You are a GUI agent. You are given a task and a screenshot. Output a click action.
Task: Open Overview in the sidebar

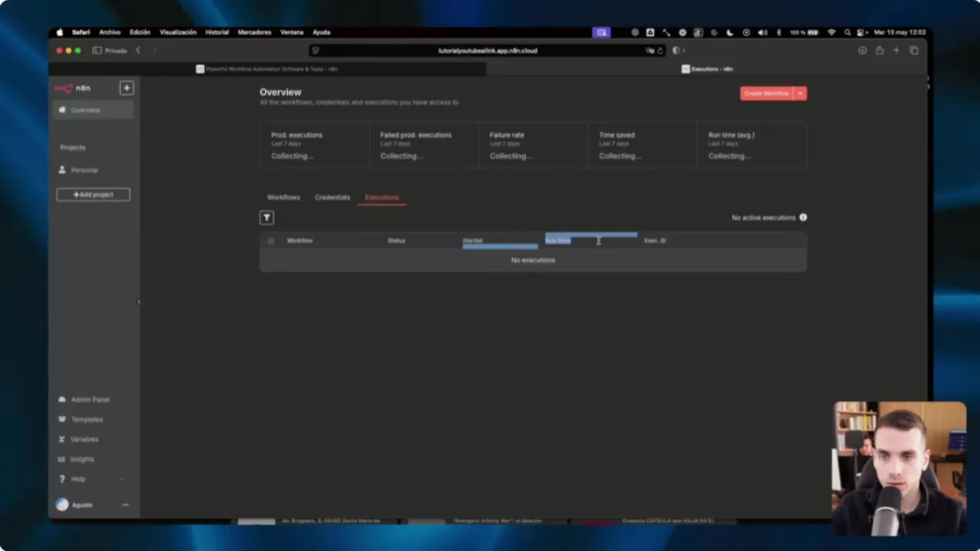coord(93,110)
